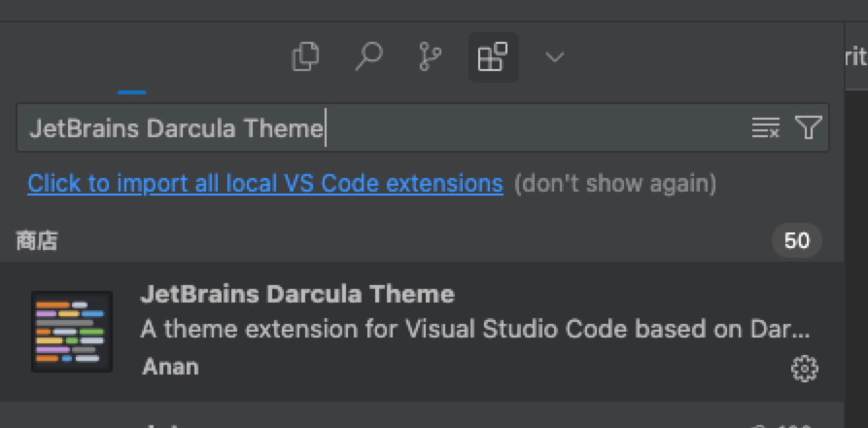Click the import all local VS Code extensions link
This screenshot has height=428, width=868.
pyautogui.click(x=265, y=183)
